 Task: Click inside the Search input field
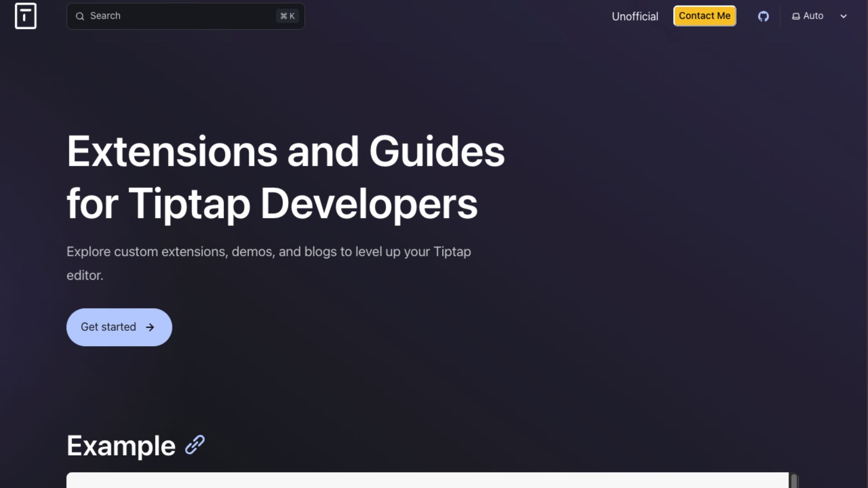coord(181,16)
